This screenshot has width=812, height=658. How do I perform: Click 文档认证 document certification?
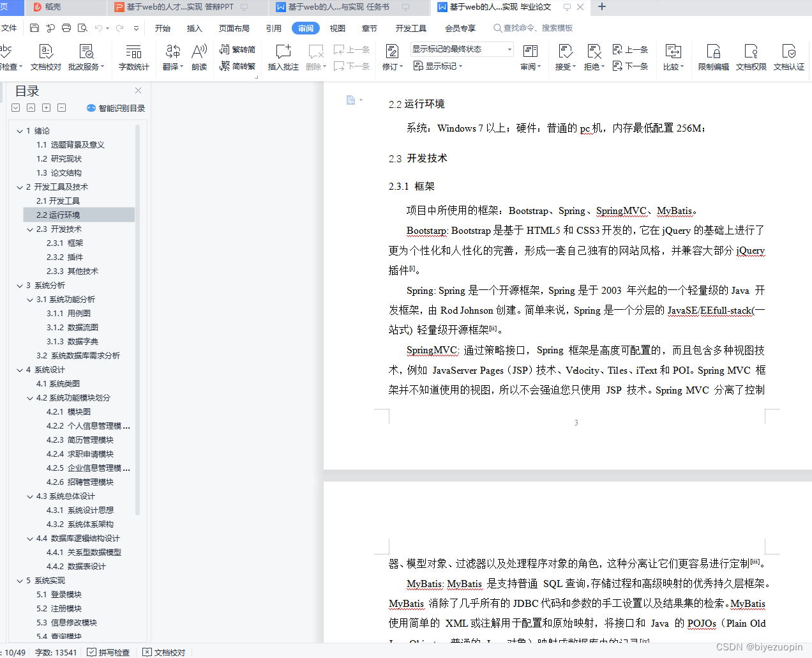pyautogui.click(x=789, y=57)
